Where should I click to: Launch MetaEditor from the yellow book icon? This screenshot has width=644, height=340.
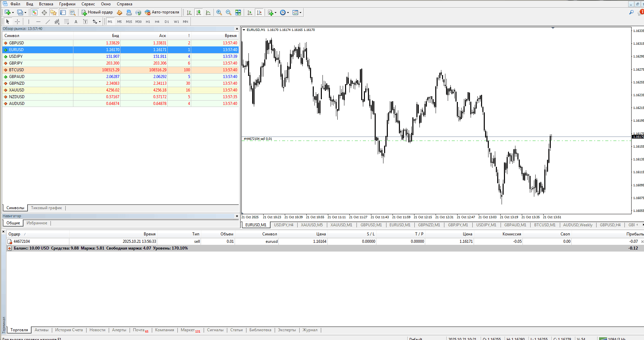[x=120, y=12]
